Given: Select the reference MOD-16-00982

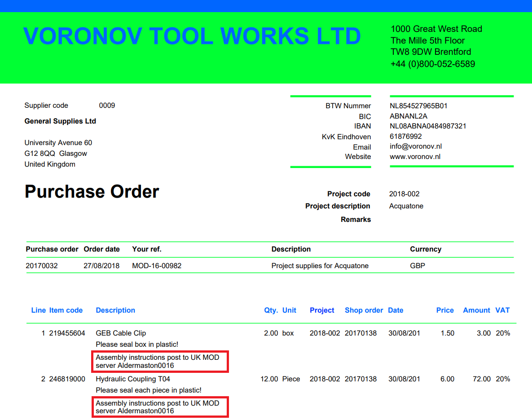Looking at the screenshot, I should (157, 266).
